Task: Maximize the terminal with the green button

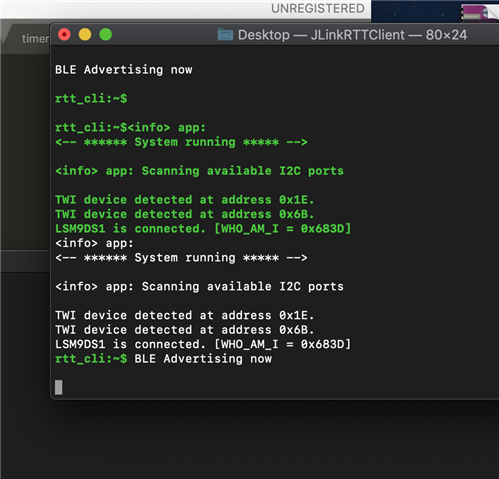Action: [106, 35]
